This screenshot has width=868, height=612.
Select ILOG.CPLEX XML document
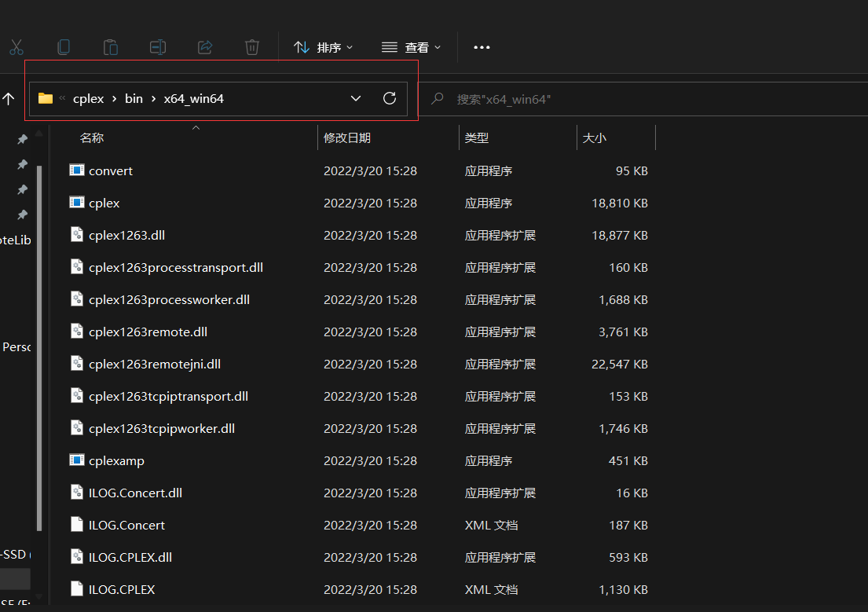tap(359, 588)
